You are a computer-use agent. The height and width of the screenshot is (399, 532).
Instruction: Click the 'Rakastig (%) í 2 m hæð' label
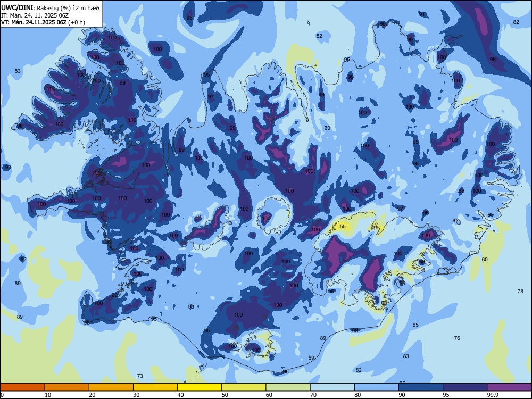point(68,8)
